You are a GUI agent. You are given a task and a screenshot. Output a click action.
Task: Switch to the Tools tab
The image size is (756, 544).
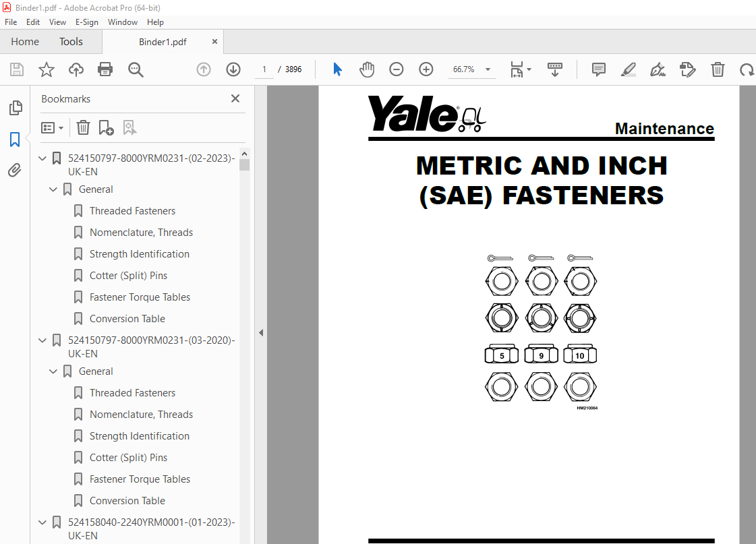point(71,41)
